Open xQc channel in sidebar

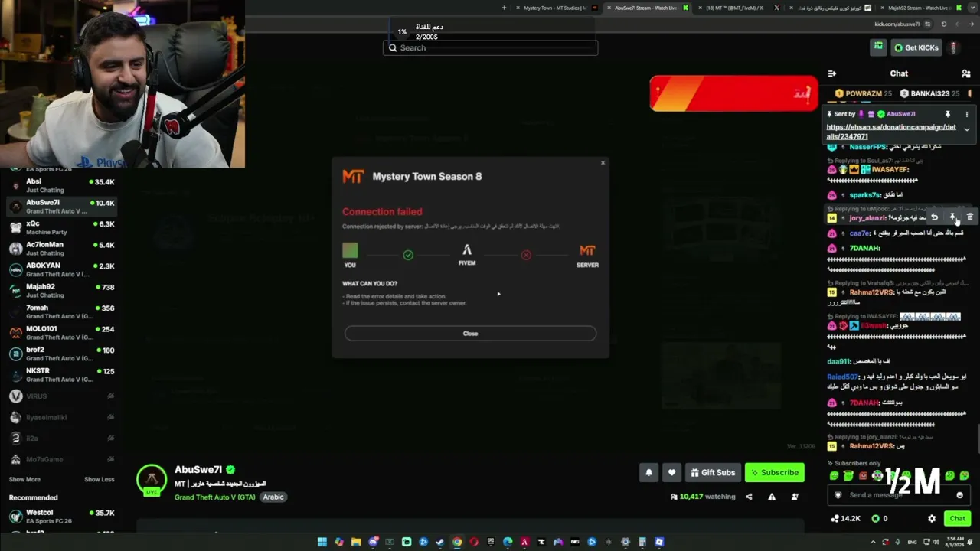point(61,228)
